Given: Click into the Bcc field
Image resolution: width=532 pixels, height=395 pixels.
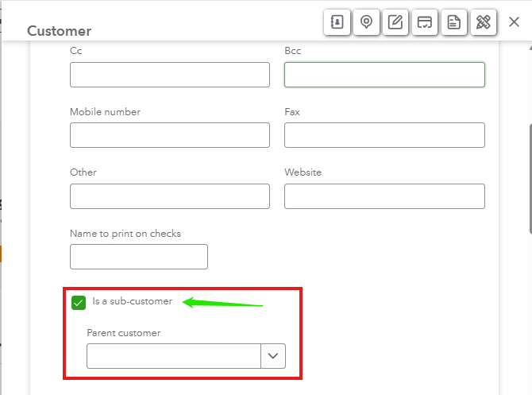Looking at the screenshot, I should click(x=384, y=75).
